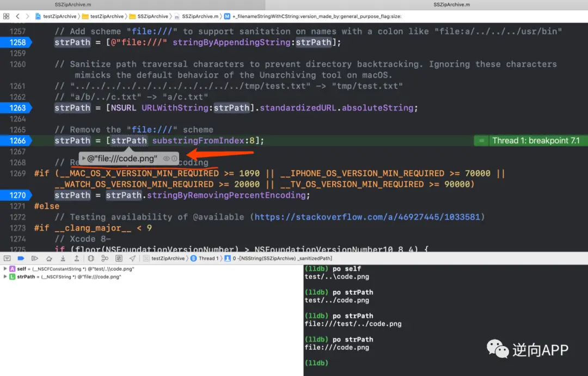Click the step out icon
The height and width of the screenshot is (376, 588).
[77, 258]
